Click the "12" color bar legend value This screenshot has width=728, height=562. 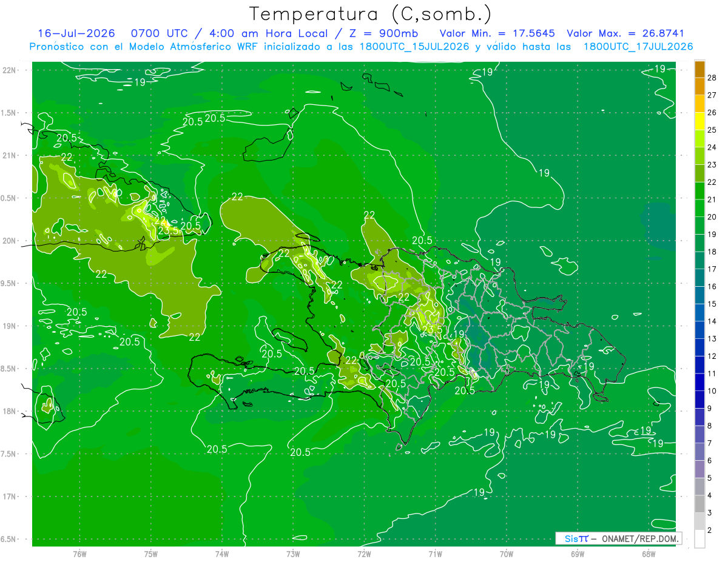[x=712, y=356]
